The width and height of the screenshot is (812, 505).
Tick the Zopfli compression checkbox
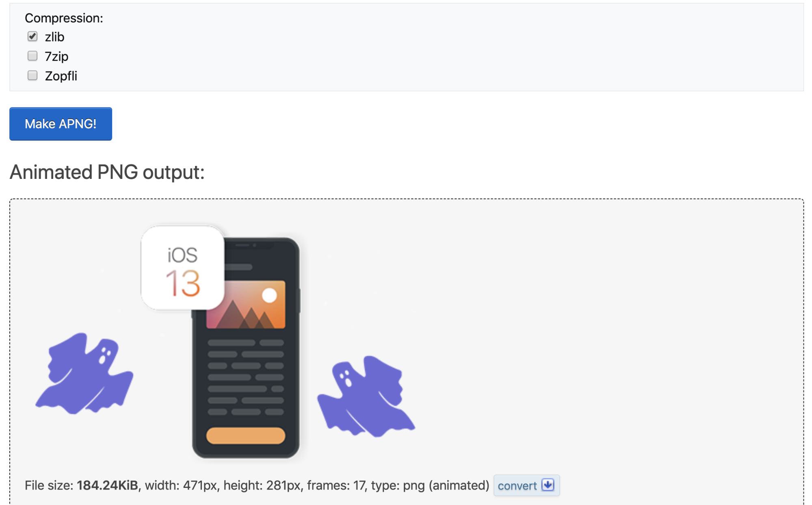(32, 75)
